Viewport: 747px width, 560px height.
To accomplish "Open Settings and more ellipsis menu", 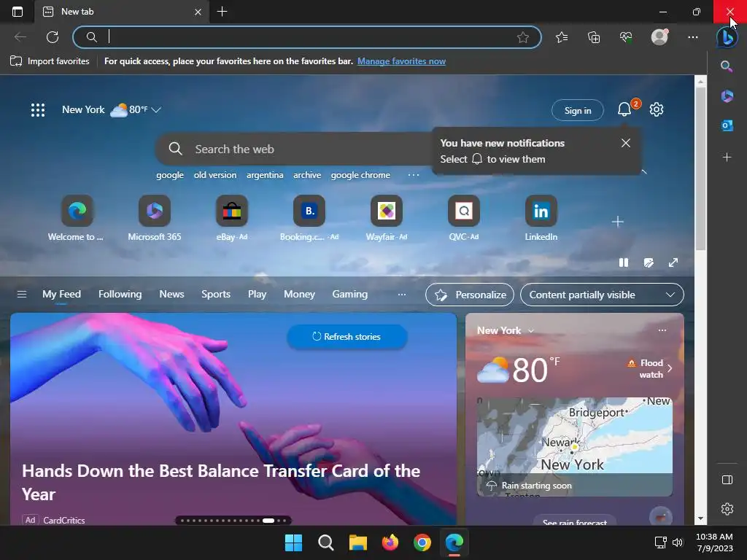I will tap(693, 37).
